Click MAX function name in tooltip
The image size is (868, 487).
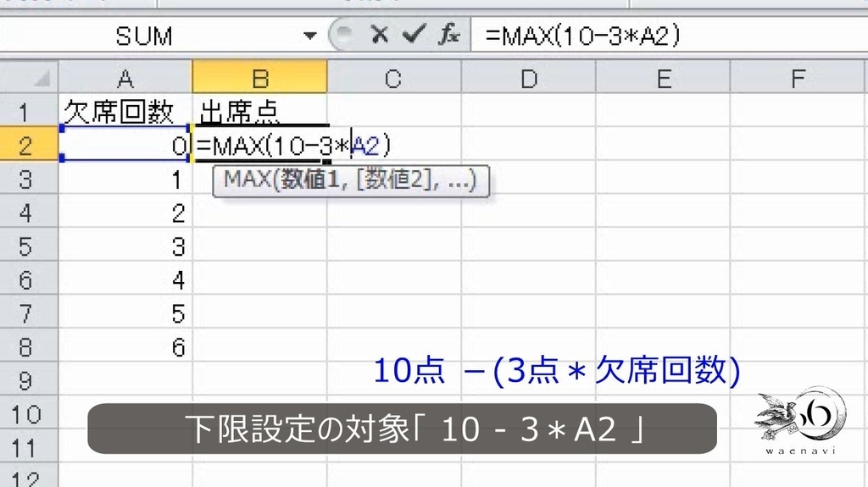click(x=248, y=180)
